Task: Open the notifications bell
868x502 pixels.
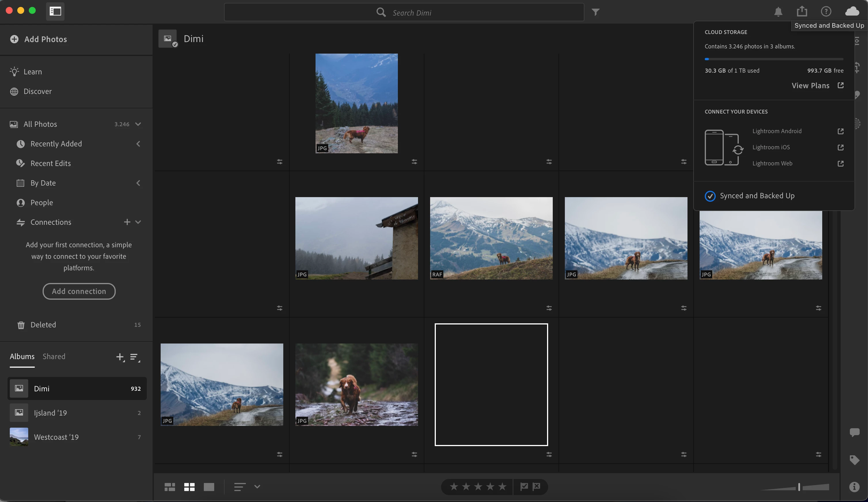Action: coord(778,12)
